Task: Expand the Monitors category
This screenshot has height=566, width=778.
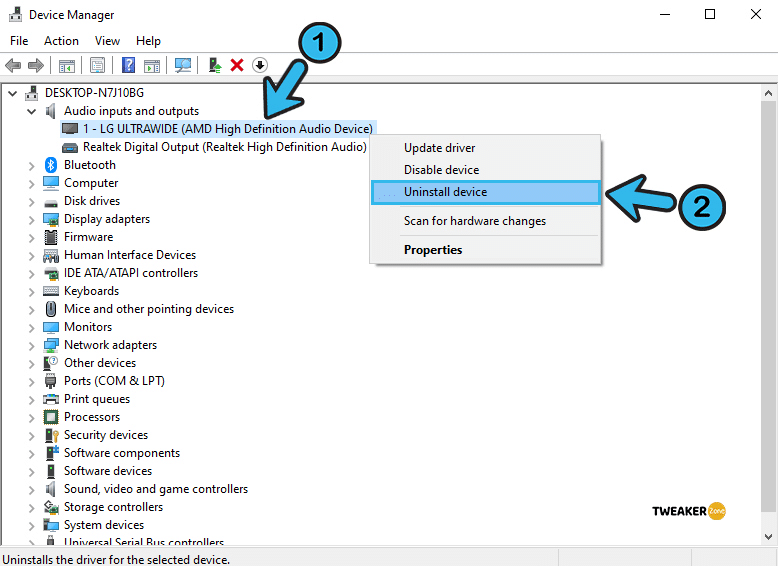Action: [x=31, y=328]
